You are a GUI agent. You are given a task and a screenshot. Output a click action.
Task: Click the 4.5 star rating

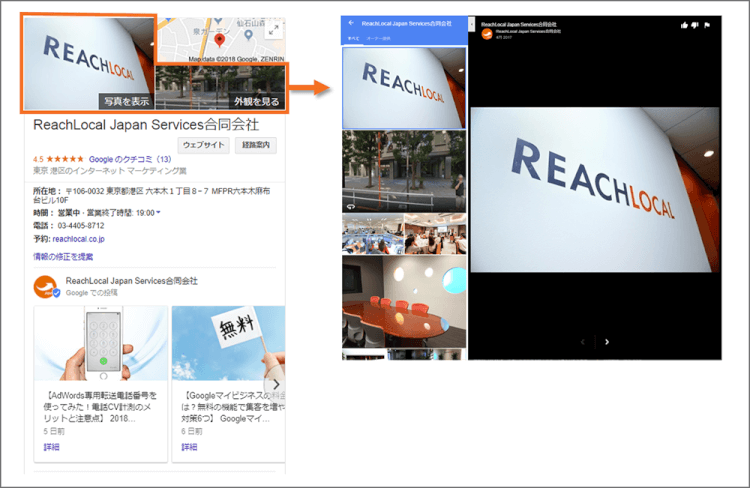pyautogui.click(x=58, y=159)
